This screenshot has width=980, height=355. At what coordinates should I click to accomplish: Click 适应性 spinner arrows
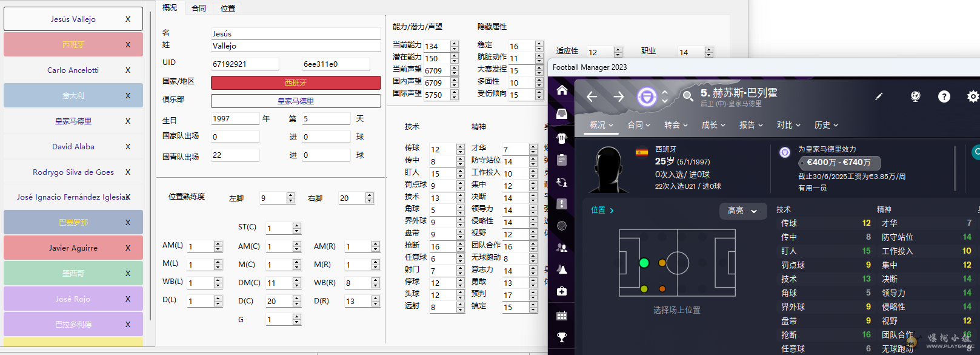coord(618,52)
